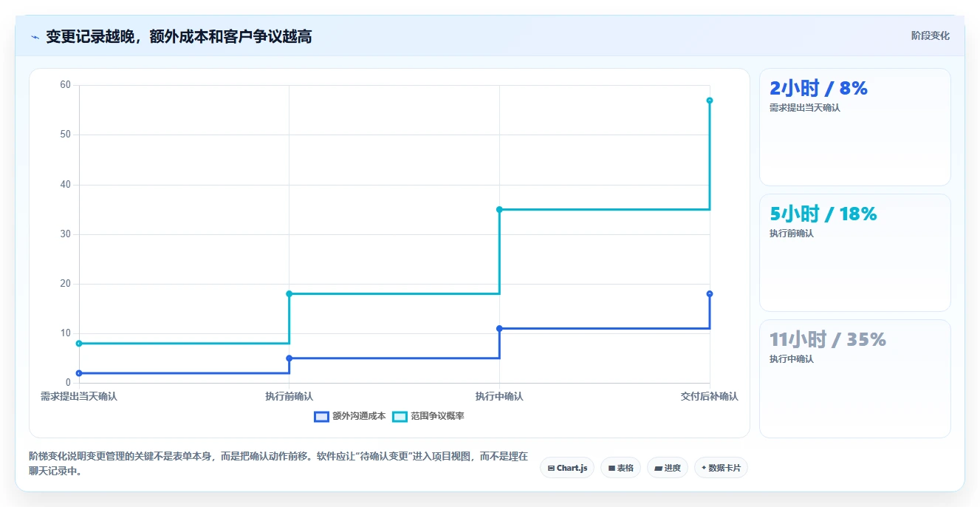
Task: Select the 表格 tag
Action: 620,468
